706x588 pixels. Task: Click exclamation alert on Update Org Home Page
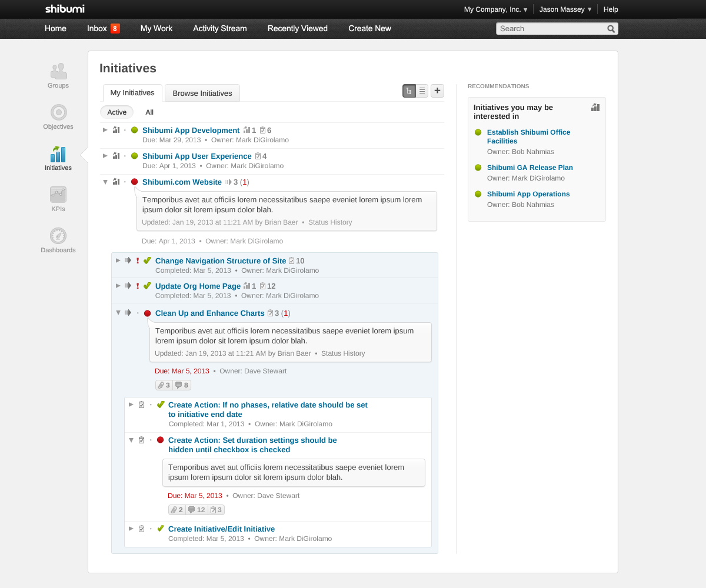[x=138, y=286]
